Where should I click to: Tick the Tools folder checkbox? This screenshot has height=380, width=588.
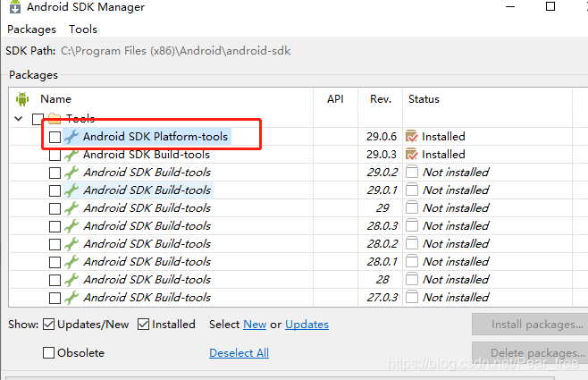click(38, 119)
